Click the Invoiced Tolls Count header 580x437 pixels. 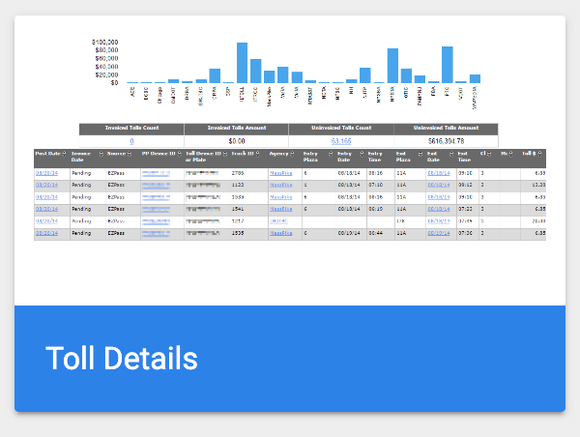[x=132, y=128]
